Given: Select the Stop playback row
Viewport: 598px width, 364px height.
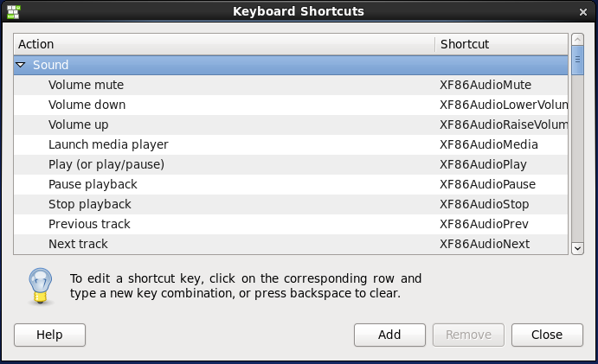Looking at the screenshot, I should click(89, 204).
